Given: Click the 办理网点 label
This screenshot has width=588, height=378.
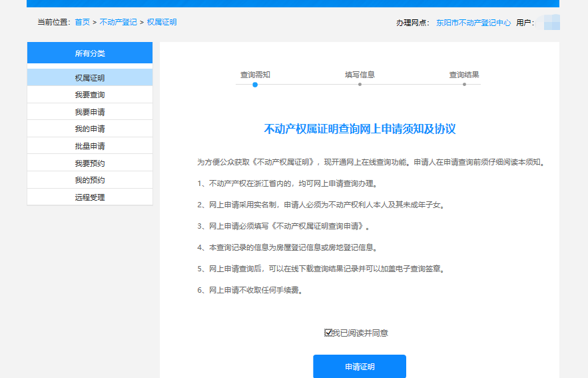Looking at the screenshot, I should click(412, 23).
